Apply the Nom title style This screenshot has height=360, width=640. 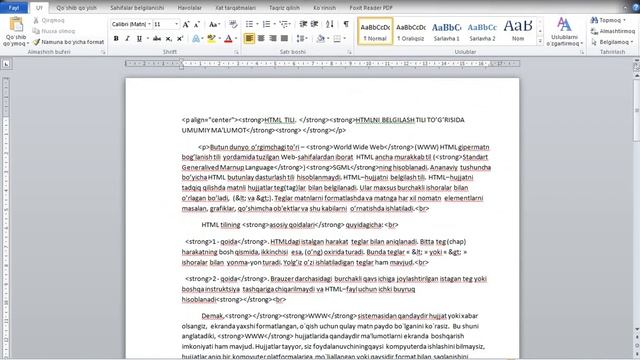click(x=518, y=31)
